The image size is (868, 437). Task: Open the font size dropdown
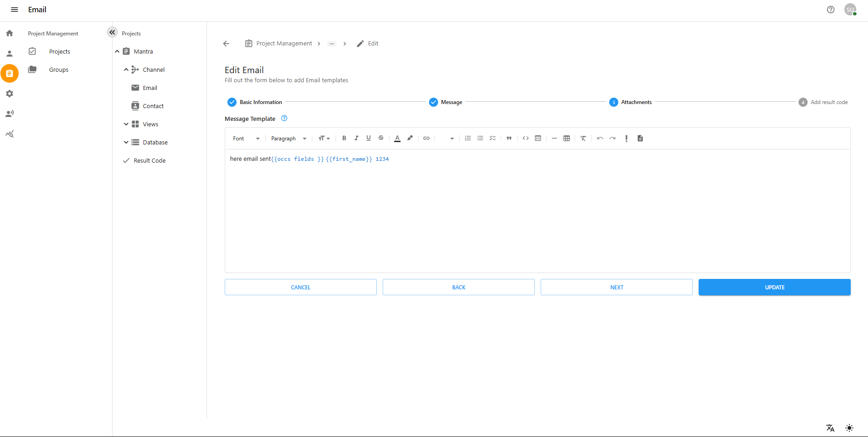324,139
